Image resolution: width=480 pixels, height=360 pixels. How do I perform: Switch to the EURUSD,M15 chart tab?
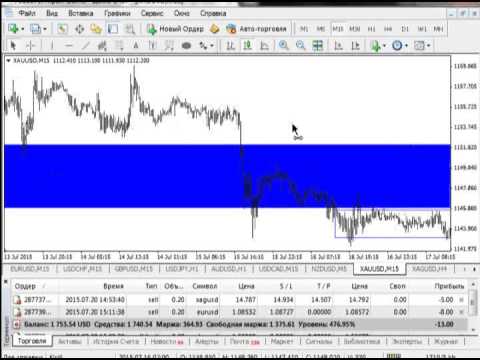(x=30, y=269)
